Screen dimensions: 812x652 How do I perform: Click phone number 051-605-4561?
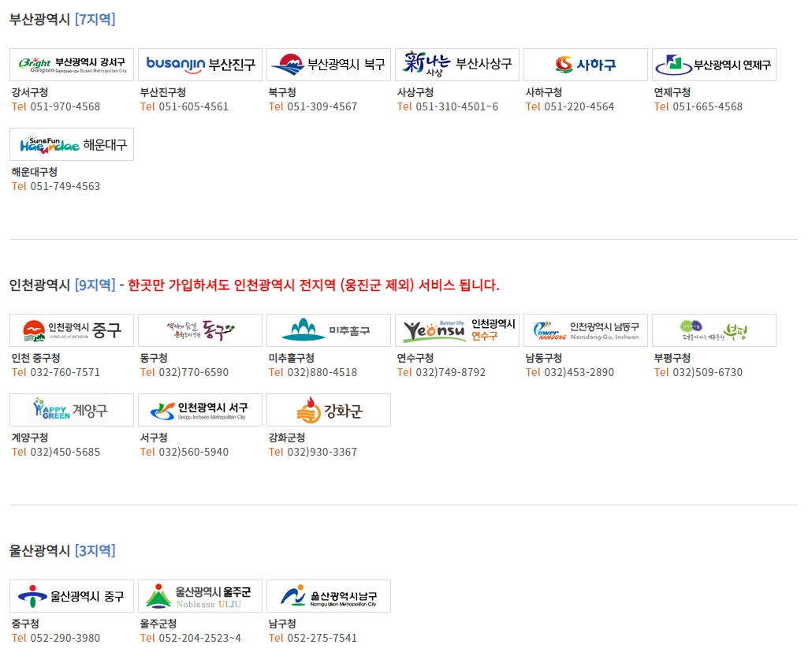click(194, 106)
